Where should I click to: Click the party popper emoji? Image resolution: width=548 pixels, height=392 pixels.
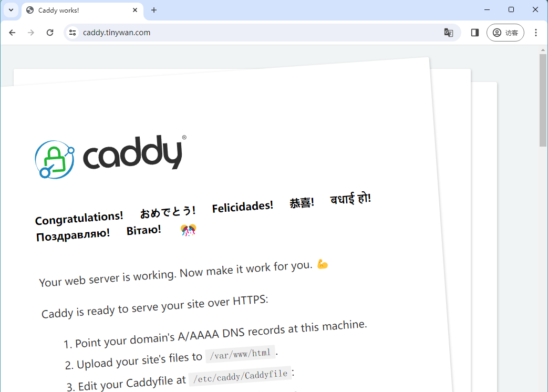(x=189, y=230)
